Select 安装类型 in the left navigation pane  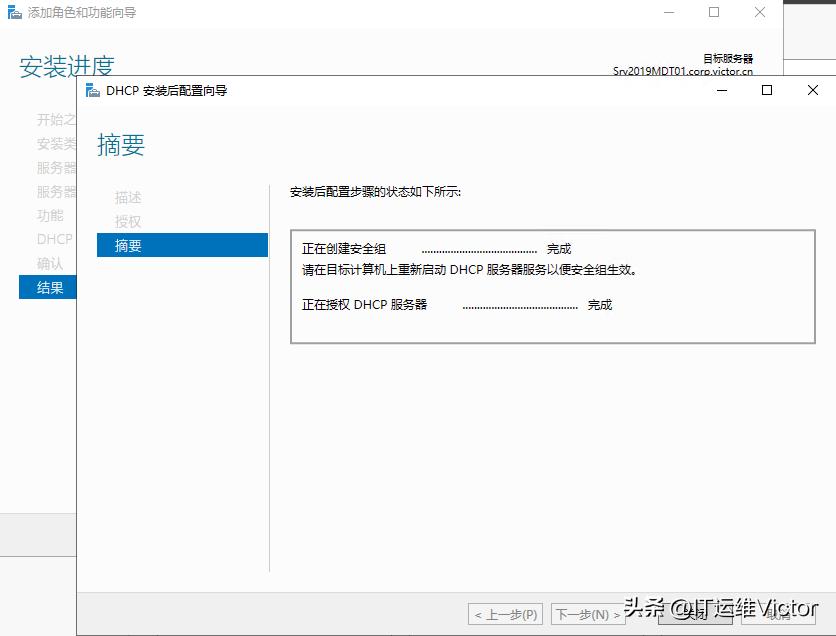pyautogui.click(x=52, y=143)
